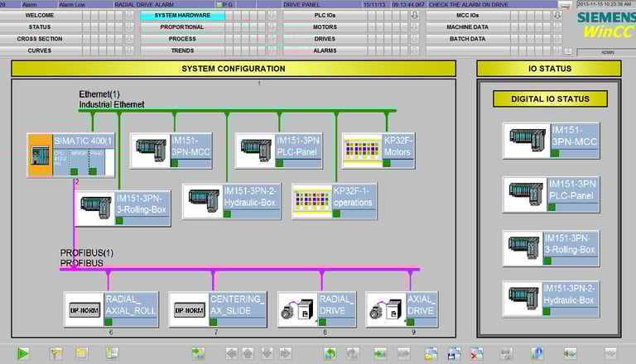Navigate with the up arrow icon
Image resolution: width=636 pixels, height=364 pixels.
[x=248, y=353]
